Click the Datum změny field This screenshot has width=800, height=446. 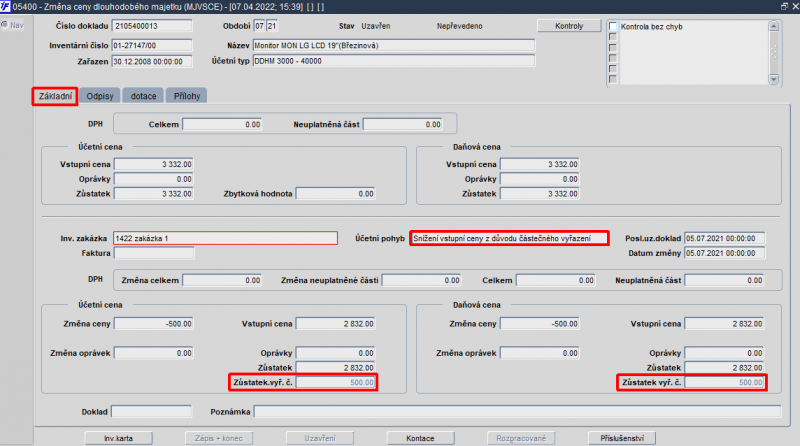(x=724, y=253)
